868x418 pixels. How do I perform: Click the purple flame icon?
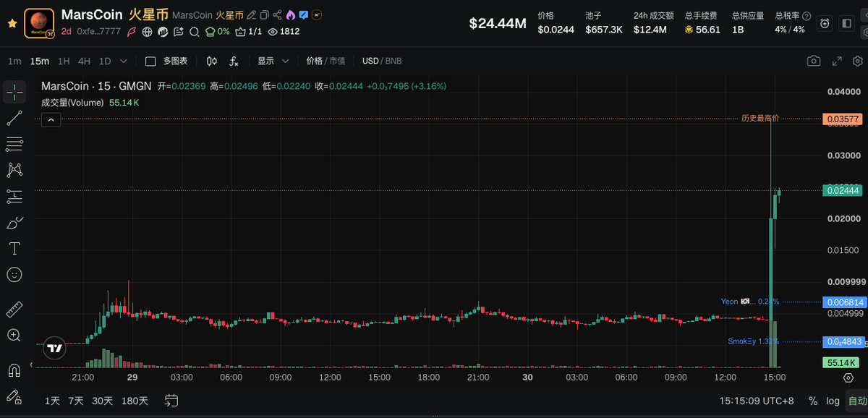tap(290, 14)
